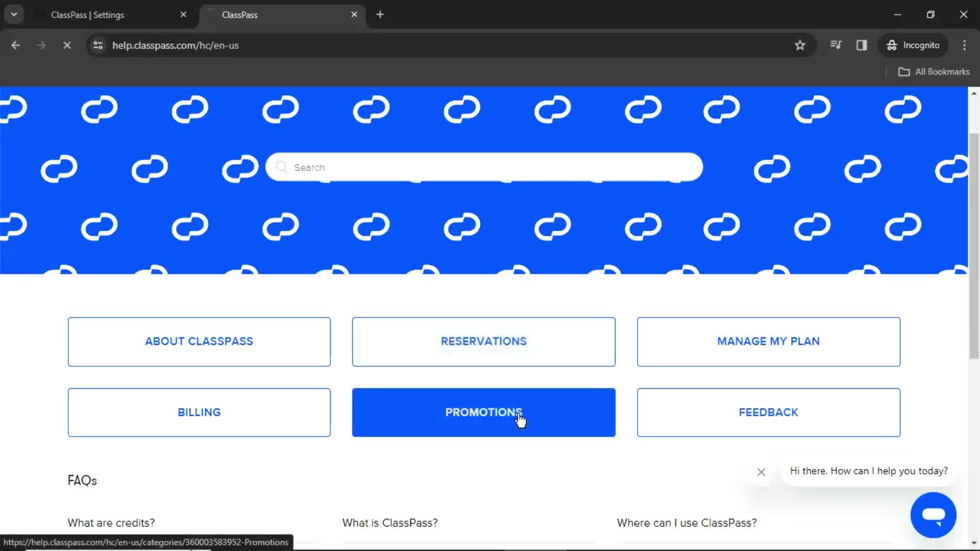
Task: Click the address bar URL
Action: click(x=176, y=45)
